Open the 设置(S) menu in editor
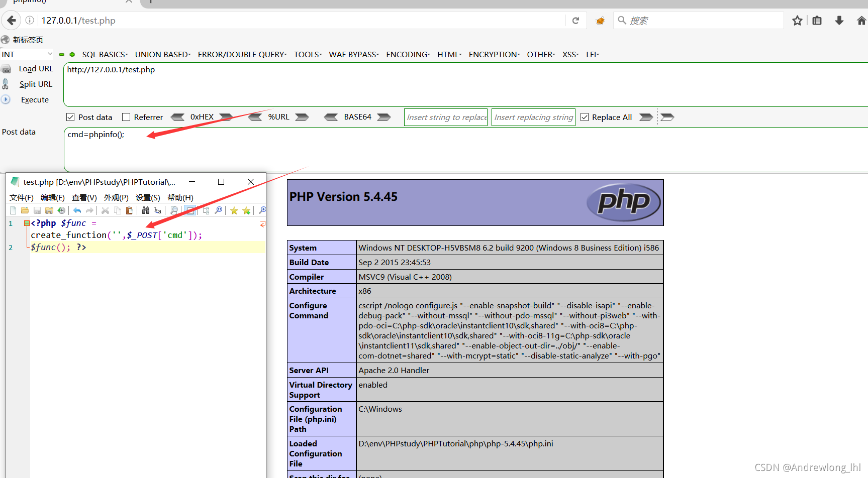868x478 pixels. pos(148,197)
